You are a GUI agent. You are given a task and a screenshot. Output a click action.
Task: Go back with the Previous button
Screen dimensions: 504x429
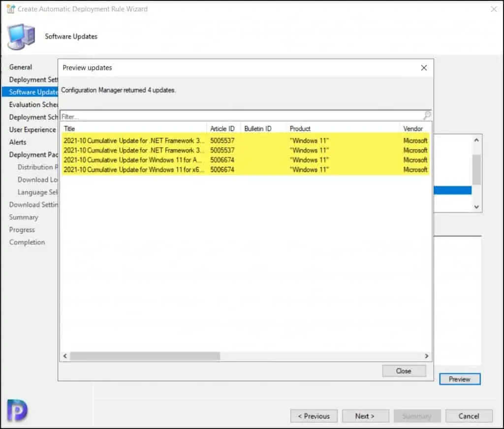click(314, 416)
